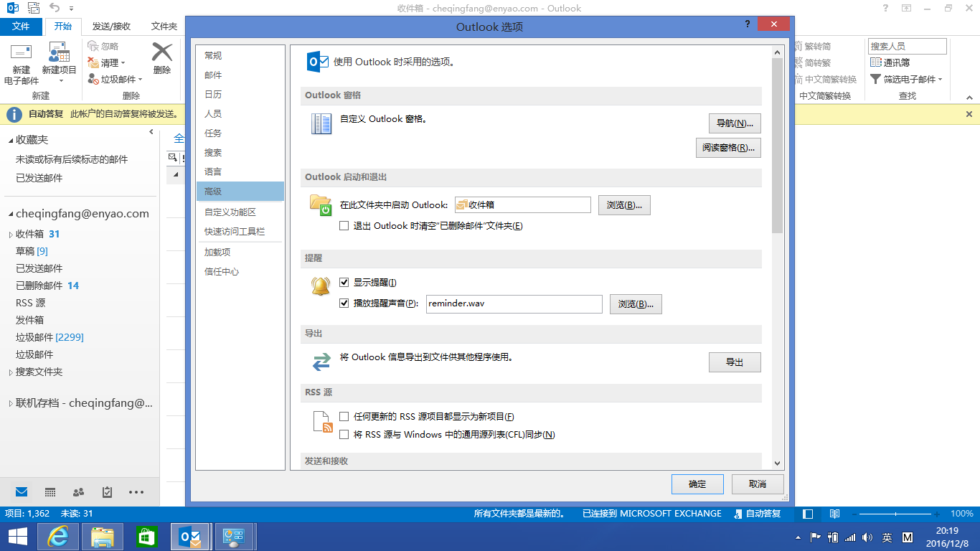
Task: Open Calendar icon in navigation bar
Action: 50,492
